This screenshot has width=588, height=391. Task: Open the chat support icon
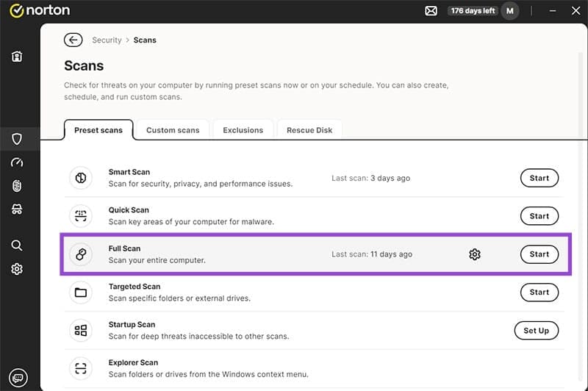tap(18, 378)
